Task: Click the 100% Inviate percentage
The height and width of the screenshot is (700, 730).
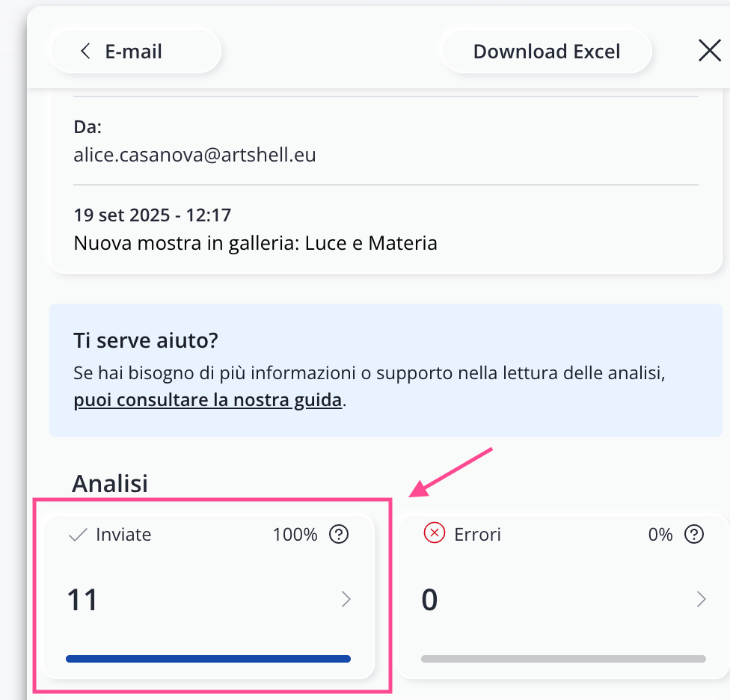Action: point(295,535)
